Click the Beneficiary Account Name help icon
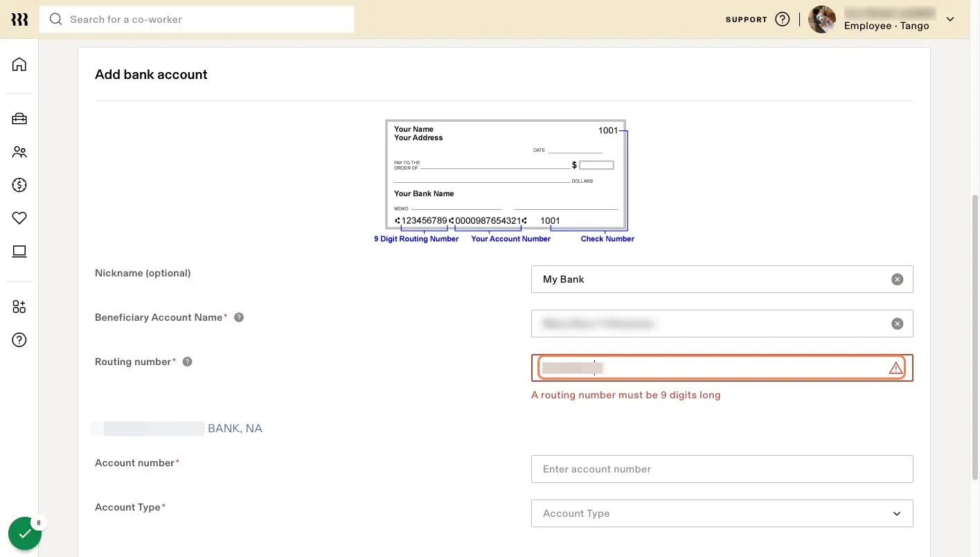The width and height of the screenshot is (980, 557). 239,317
